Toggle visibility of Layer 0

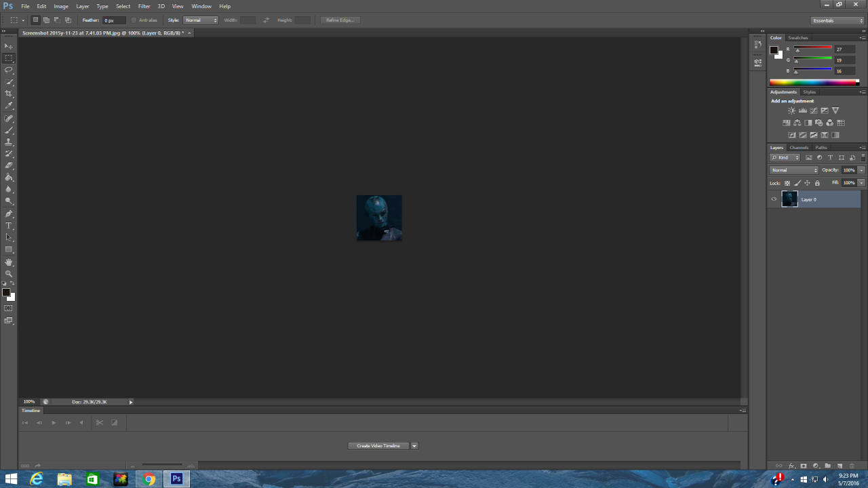774,199
